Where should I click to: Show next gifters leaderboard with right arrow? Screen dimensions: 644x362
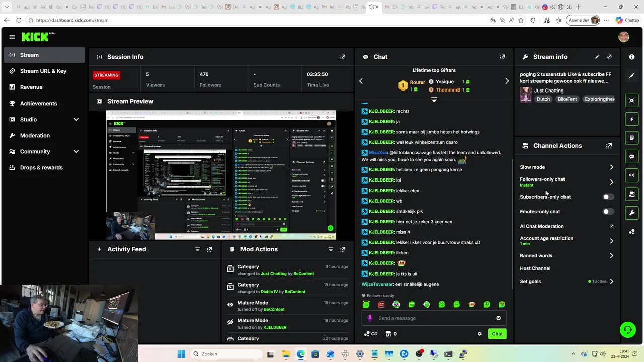[x=507, y=81]
